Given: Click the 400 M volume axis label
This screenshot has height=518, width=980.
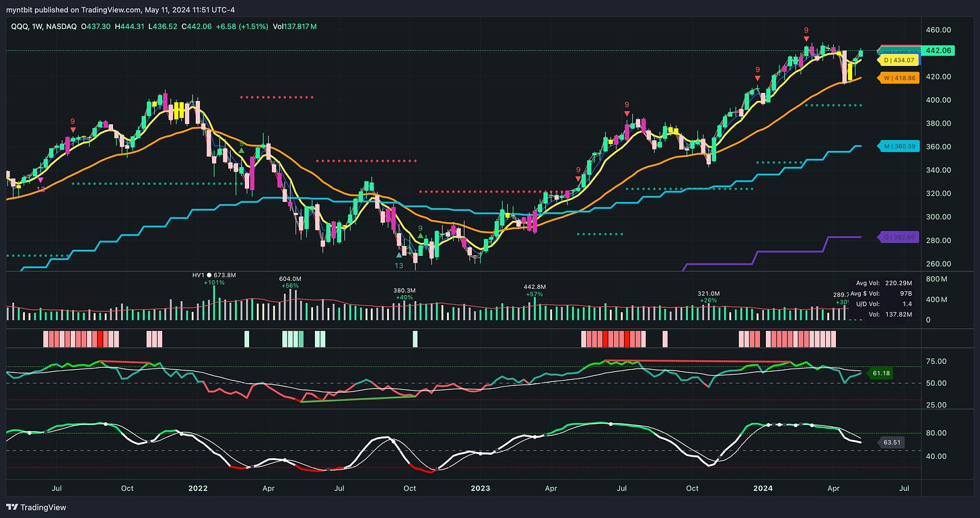Looking at the screenshot, I should point(937,299).
